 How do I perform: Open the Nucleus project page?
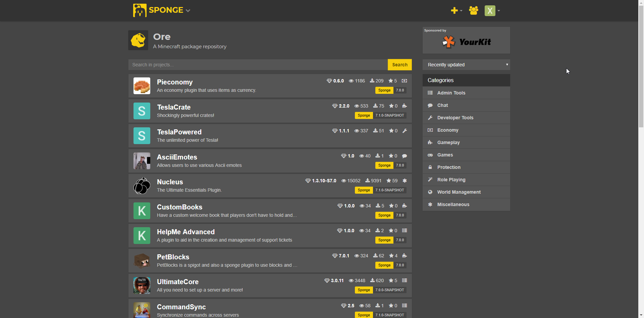170,182
